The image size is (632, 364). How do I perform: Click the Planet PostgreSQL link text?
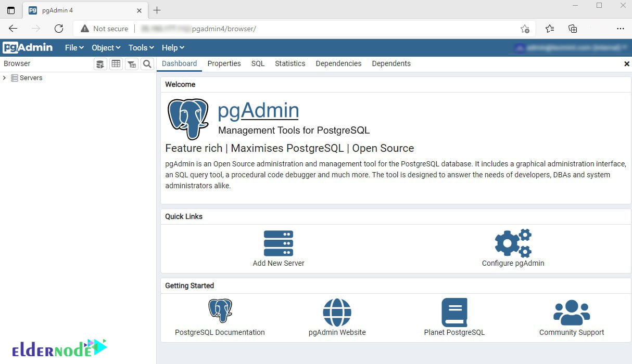[454, 332]
